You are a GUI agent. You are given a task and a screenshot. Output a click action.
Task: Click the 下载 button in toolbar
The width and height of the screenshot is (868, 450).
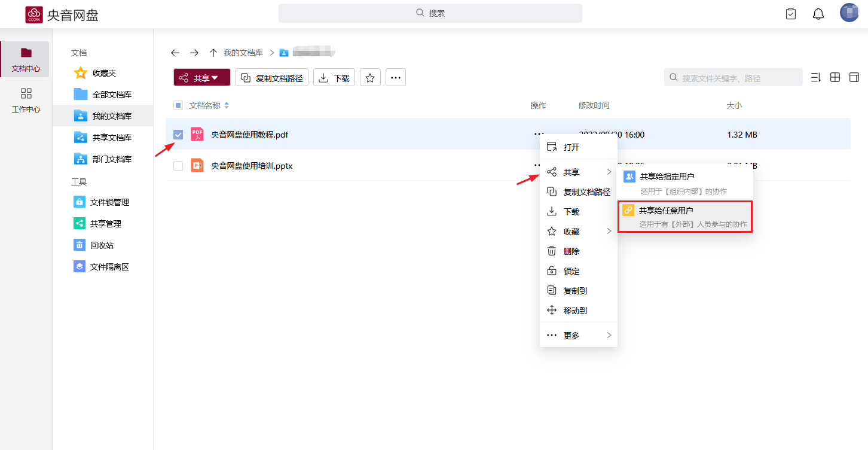point(334,78)
